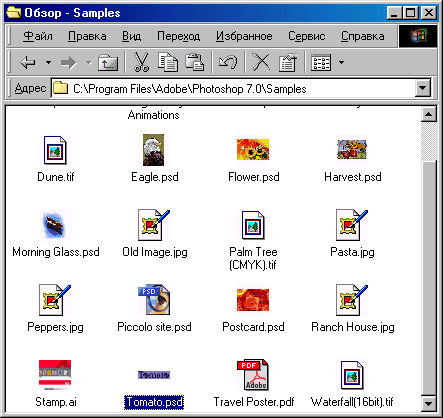
Task: Open Properties from the toolbar icon
Action: 288,62
